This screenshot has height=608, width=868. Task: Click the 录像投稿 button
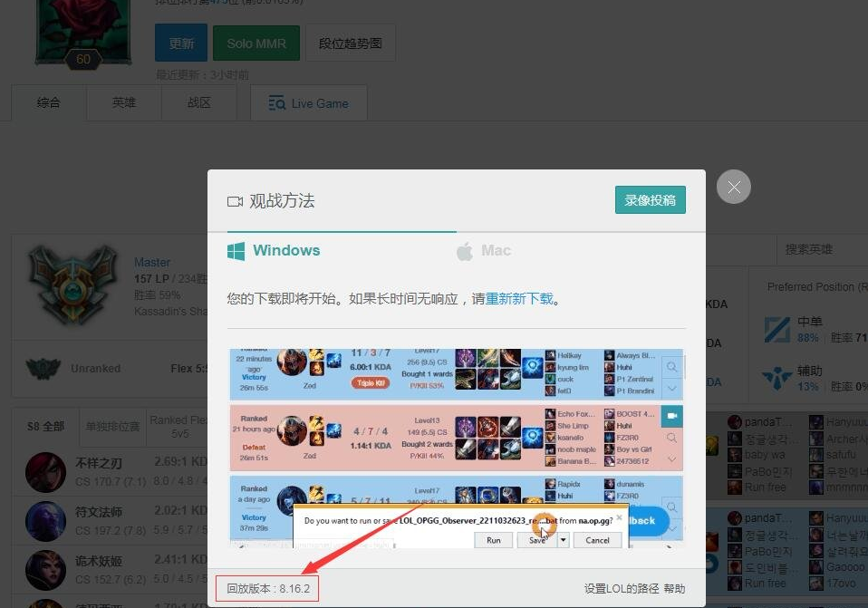coord(650,200)
